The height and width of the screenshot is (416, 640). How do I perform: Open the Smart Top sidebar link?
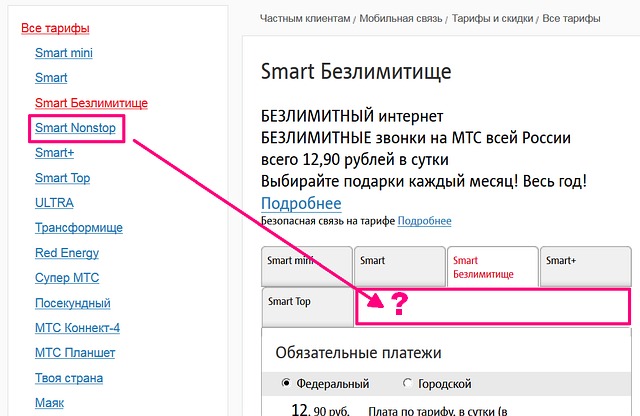(62, 178)
